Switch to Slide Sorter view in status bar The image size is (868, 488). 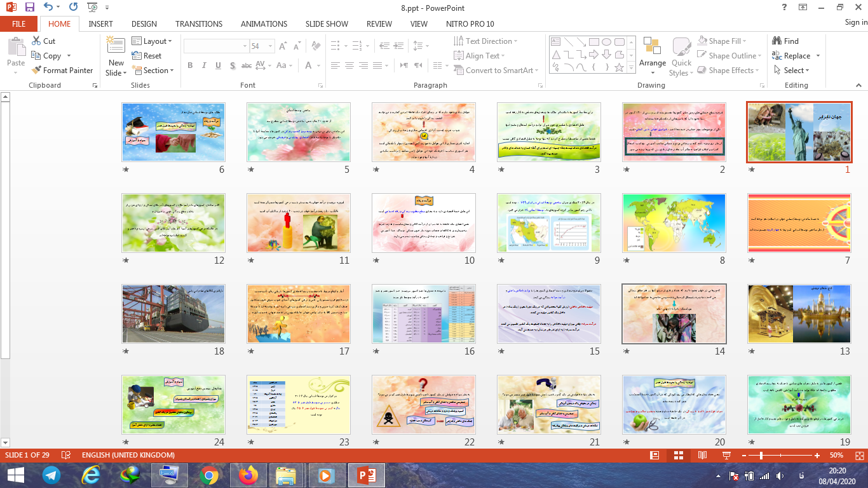coord(679,456)
